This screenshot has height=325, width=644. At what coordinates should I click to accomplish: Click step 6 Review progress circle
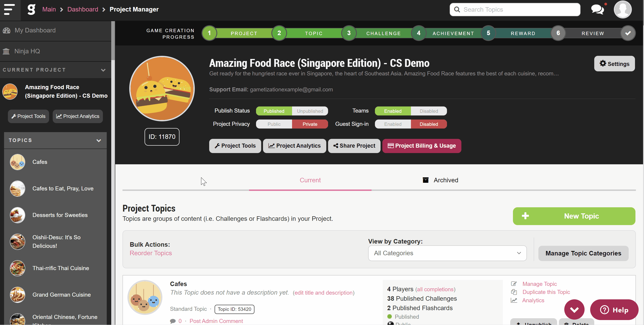click(558, 33)
